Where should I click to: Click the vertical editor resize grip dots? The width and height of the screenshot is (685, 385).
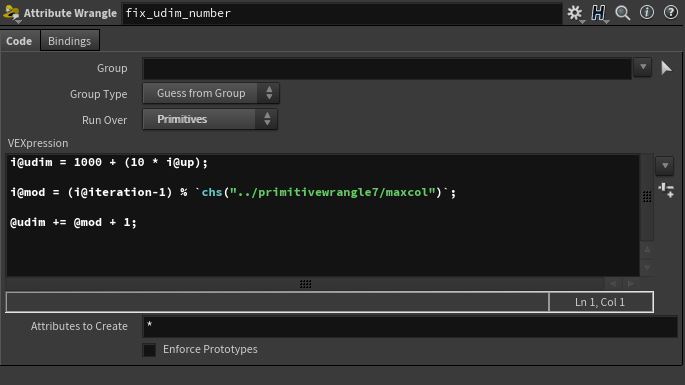pyautogui.click(x=647, y=197)
